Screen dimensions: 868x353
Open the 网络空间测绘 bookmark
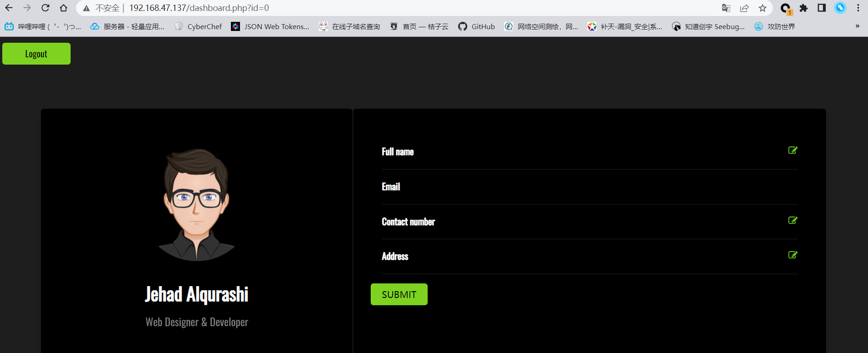coord(541,26)
